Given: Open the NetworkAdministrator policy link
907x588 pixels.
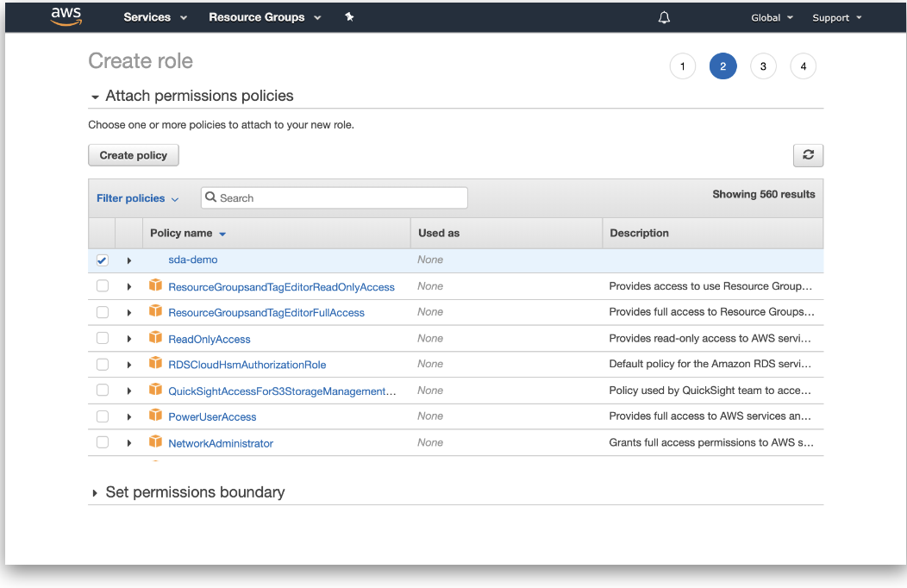Looking at the screenshot, I should click(221, 443).
